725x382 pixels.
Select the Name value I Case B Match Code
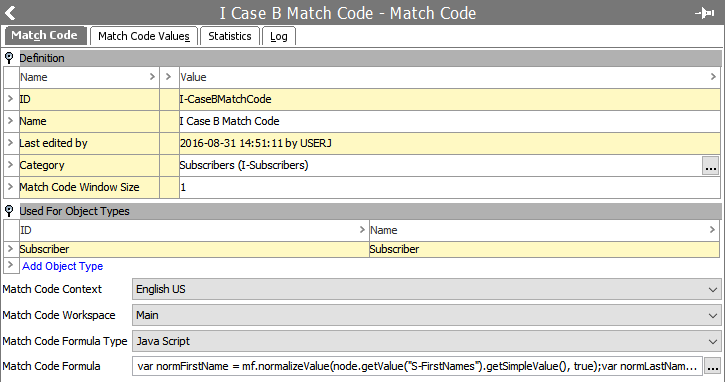tap(229, 121)
